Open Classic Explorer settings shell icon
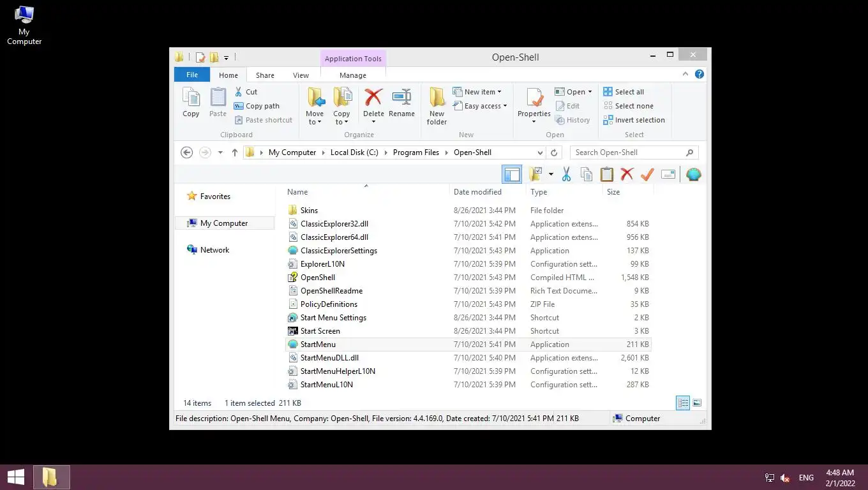Image resolution: width=868 pixels, height=490 pixels. click(x=694, y=174)
